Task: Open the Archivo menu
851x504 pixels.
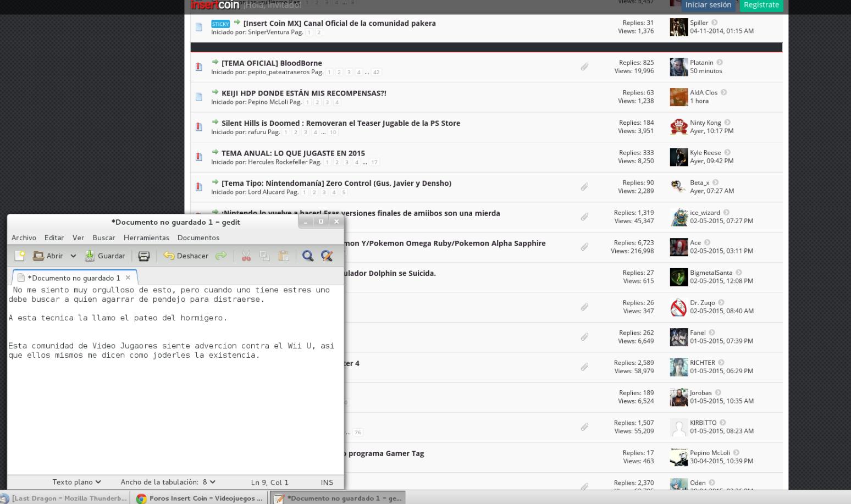Action: pyautogui.click(x=24, y=237)
